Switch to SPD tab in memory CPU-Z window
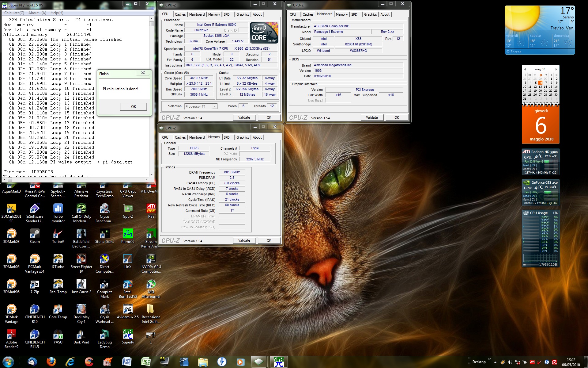The width and height of the screenshot is (588, 368). [227, 137]
